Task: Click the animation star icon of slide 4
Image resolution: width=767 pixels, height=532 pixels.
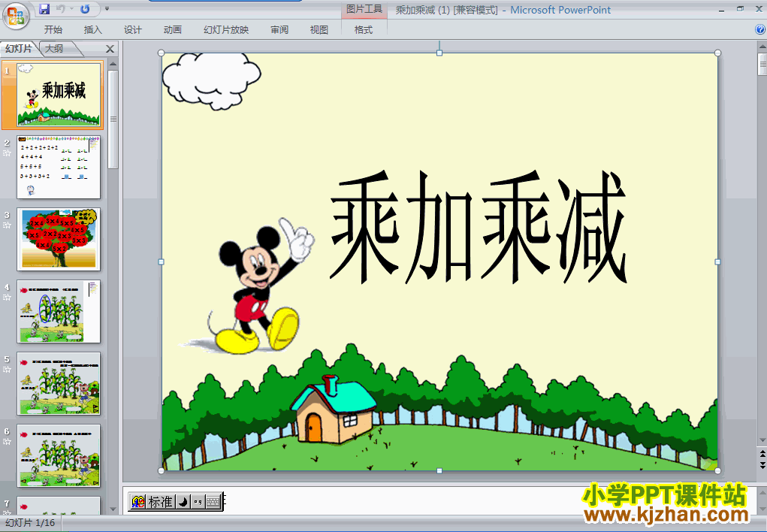Action: tap(7, 297)
